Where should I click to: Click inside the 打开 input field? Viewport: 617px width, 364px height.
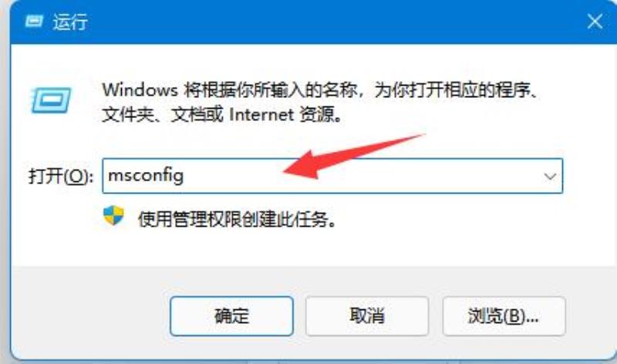pyautogui.click(x=332, y=176)
